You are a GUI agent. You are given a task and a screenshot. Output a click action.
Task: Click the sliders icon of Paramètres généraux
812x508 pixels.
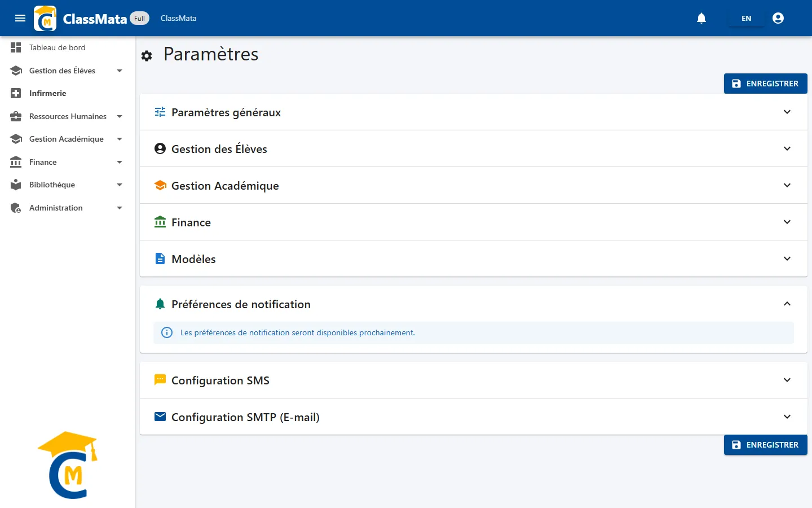(160, 112)
